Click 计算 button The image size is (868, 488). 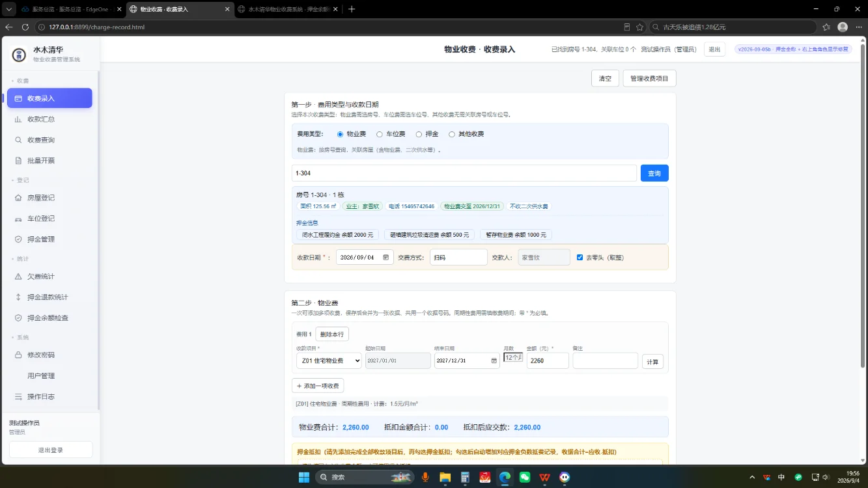click(x=652, y=362)
